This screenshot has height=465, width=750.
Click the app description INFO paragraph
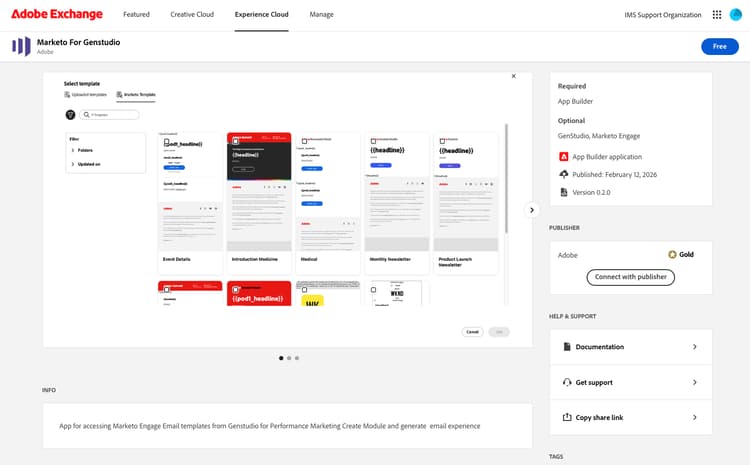[270, 426]
